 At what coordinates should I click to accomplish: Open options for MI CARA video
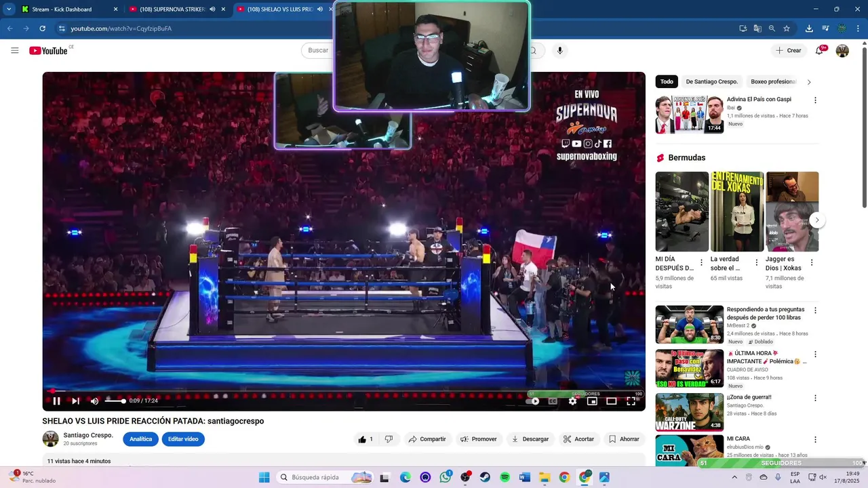(x=815, y=440)
